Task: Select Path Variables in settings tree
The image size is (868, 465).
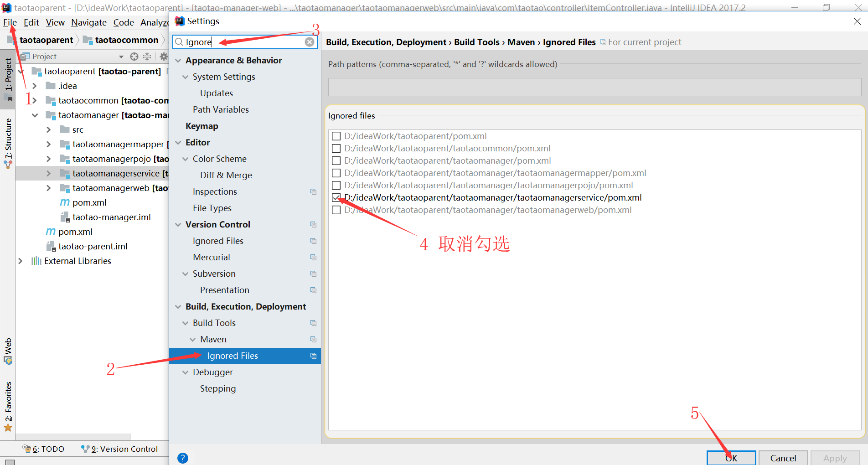Action: [x=221, y=109]
